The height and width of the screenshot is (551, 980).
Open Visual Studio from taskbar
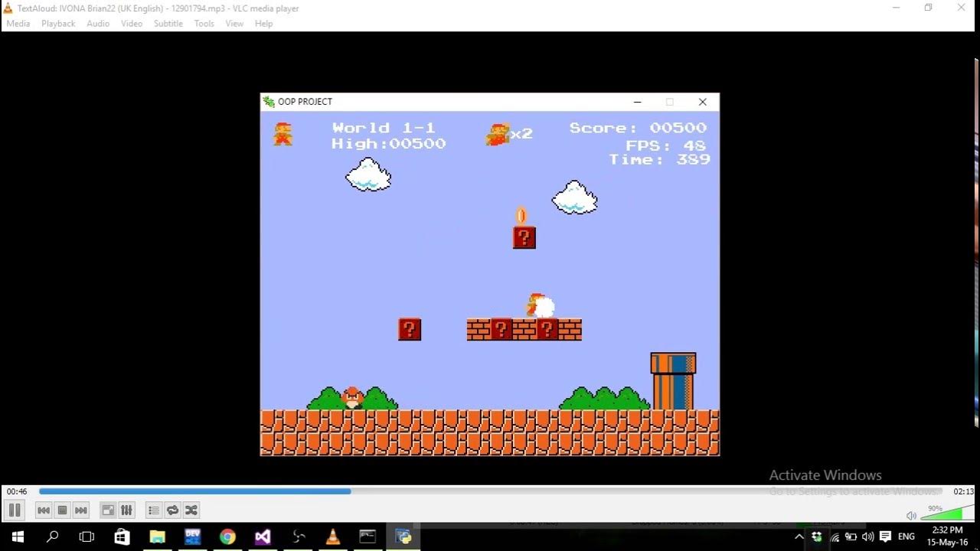click(x=263, y=536)
